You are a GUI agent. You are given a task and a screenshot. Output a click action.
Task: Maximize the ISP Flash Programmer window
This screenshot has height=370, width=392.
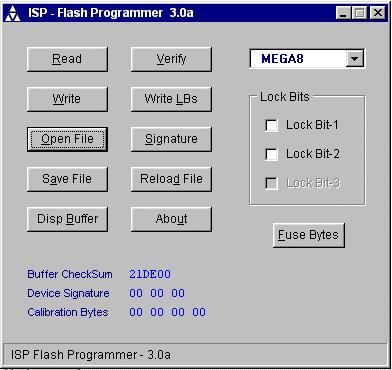360,13
